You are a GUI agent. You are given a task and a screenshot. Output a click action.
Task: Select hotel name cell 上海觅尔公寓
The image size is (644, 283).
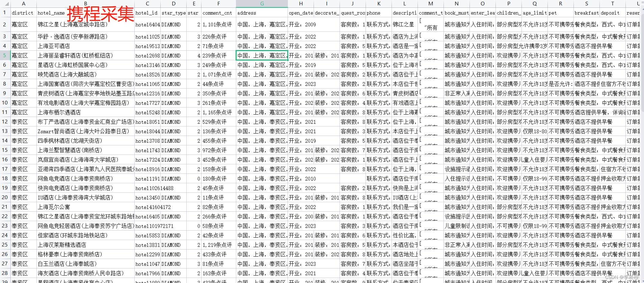point(85,207)
